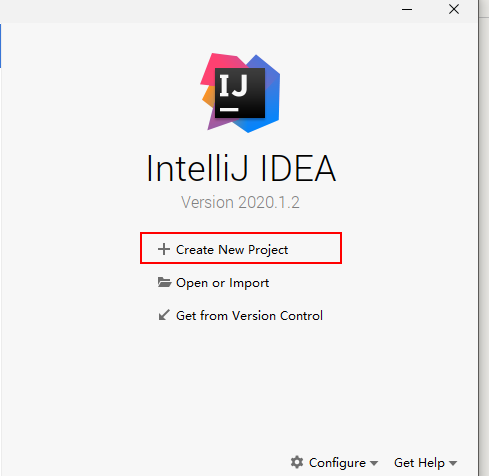Select the Create New Project option

pyautogui.click(x=232, y=250)
